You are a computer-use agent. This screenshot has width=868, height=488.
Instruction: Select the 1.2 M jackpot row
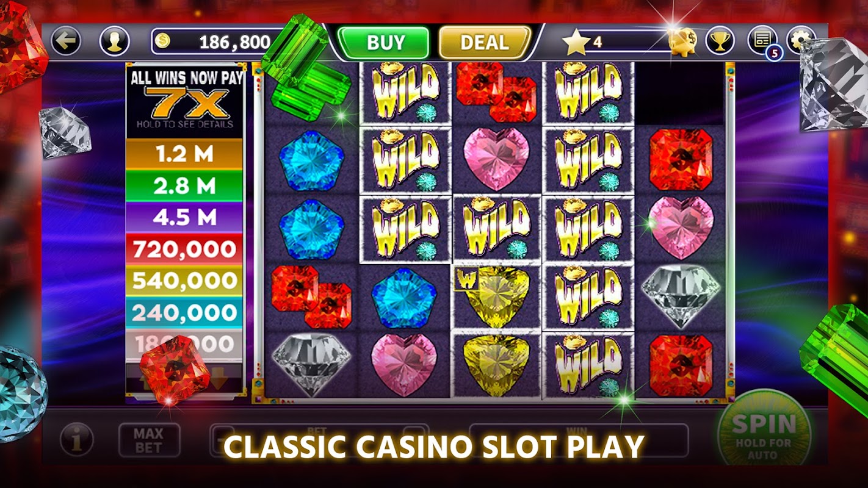[x=184, y=154]
